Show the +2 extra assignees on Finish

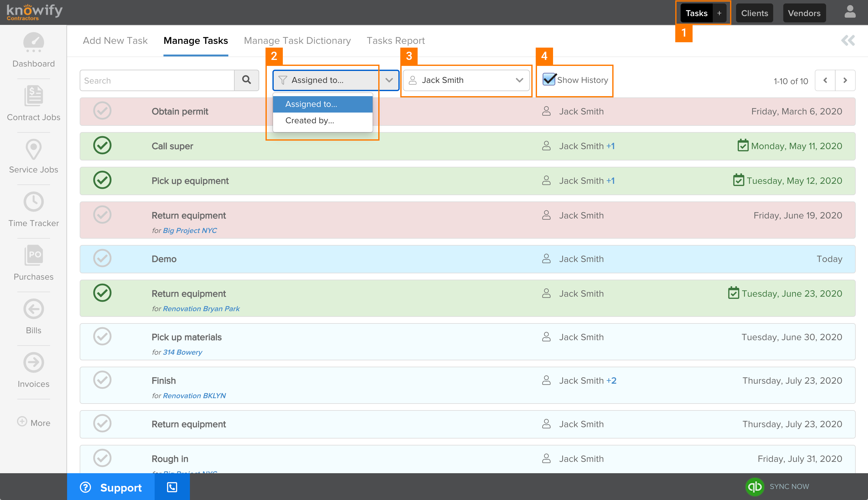[x=611, y=381]
